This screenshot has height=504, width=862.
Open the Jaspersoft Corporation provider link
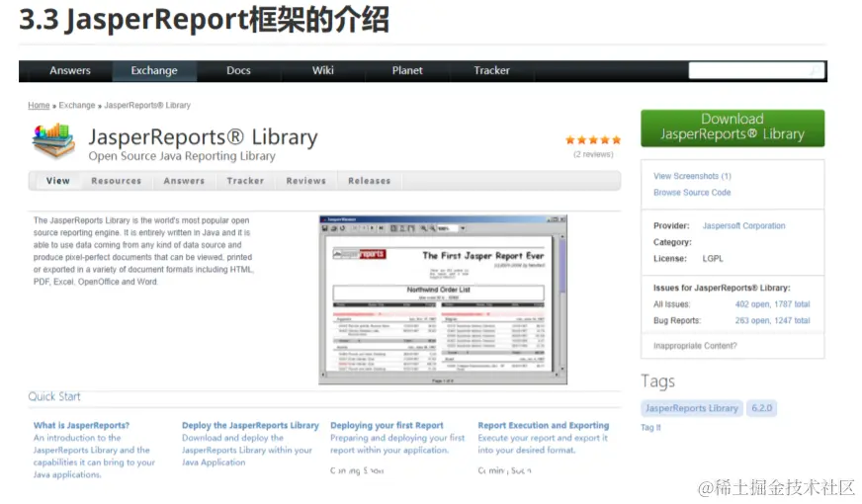[743, 225]
